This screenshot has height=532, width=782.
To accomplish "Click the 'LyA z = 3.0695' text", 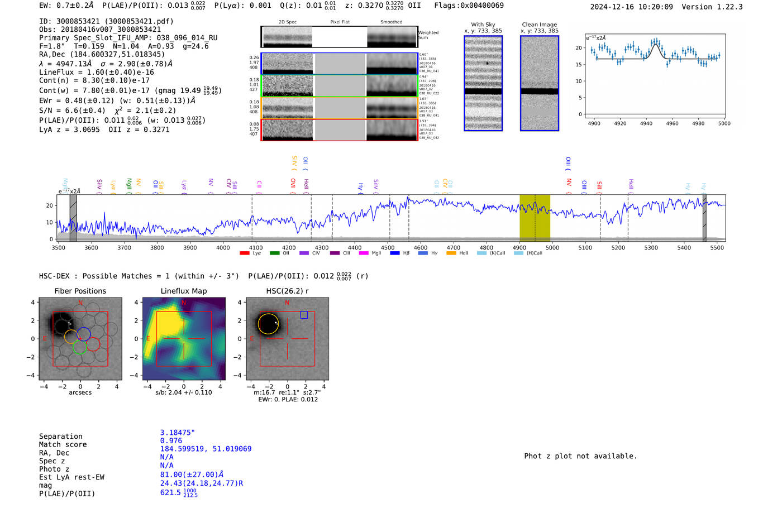I will click(69, 130).
